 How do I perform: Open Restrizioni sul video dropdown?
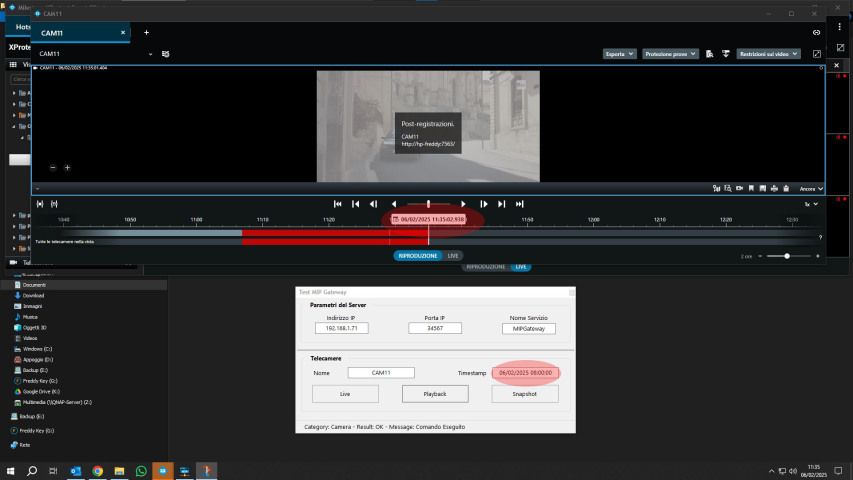[x=768, y=54]
